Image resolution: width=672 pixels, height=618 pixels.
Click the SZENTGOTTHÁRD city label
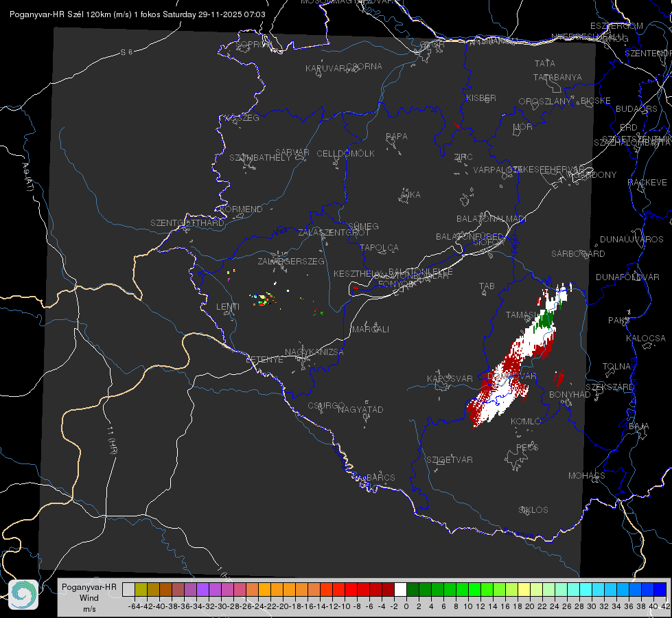[x=187, y=223]
